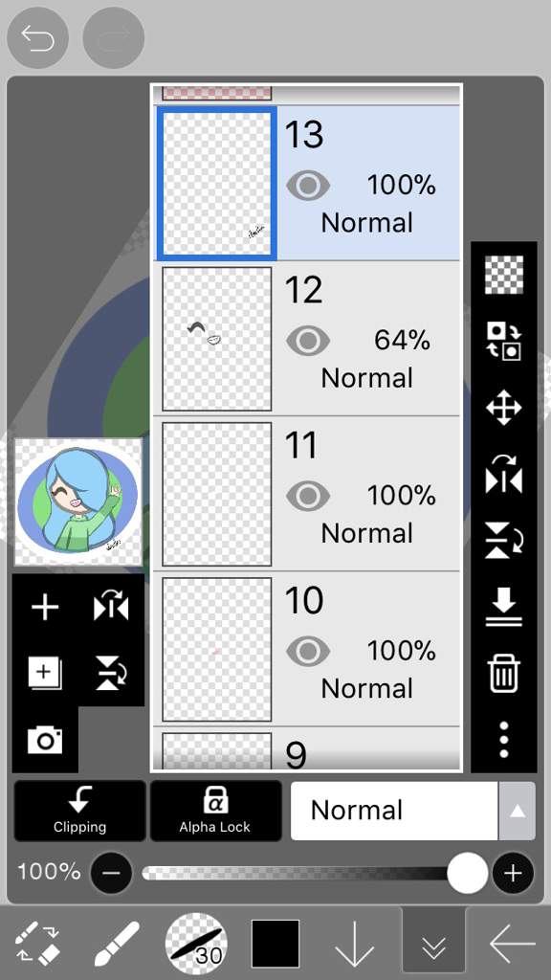The width and height of the screenshot is (551, 980).
Task: Merge layer down with download arrow icon
Action: pyautogui.click(x=503, y=607)
